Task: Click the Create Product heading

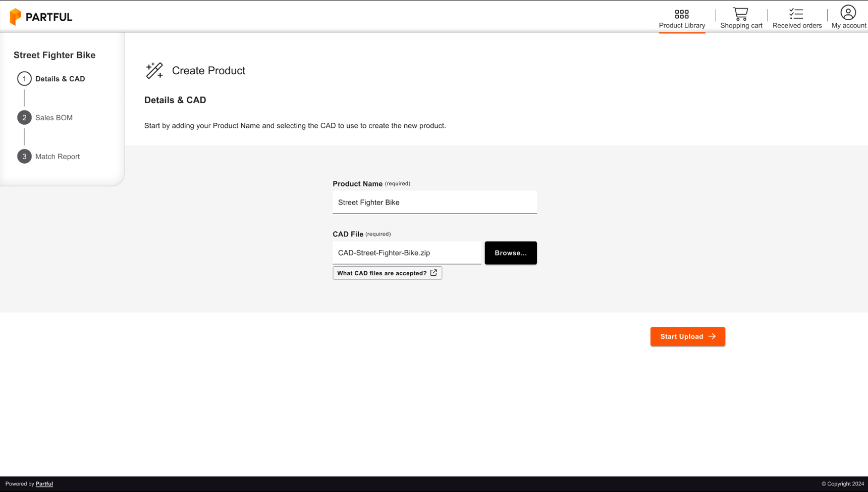Action: (208, 71)
